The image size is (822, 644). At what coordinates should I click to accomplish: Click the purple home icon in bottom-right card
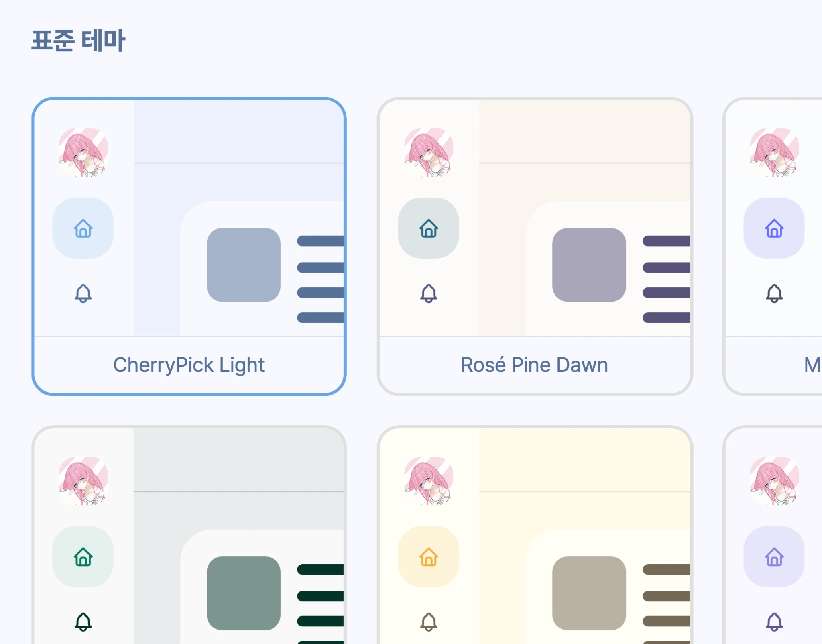[x=774, y=557]
